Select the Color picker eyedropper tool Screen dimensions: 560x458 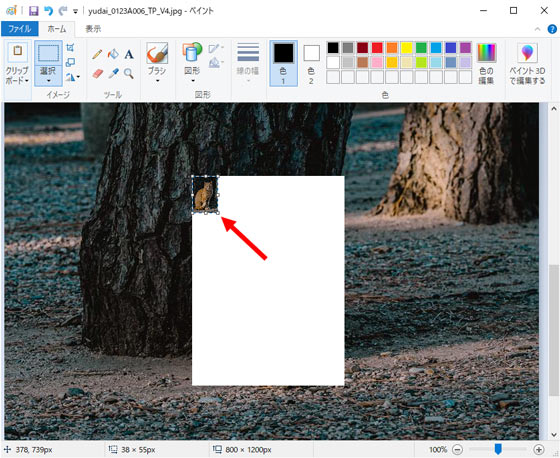click(x=113, y=74)
